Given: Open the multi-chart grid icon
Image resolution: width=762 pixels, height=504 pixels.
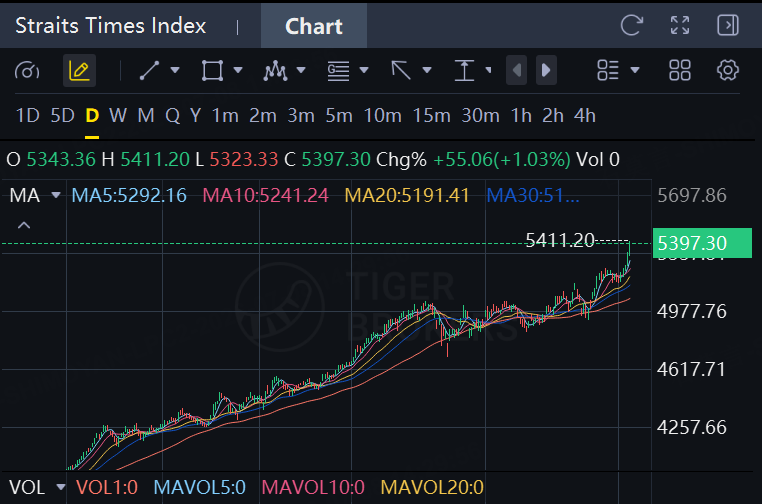Looking at the screenshot, I should [679, 70].
